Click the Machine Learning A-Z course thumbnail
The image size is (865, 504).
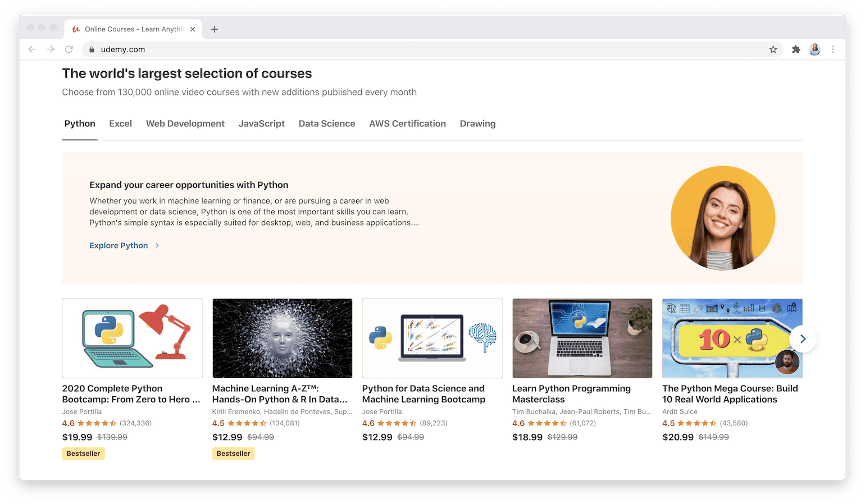(282, 338)
